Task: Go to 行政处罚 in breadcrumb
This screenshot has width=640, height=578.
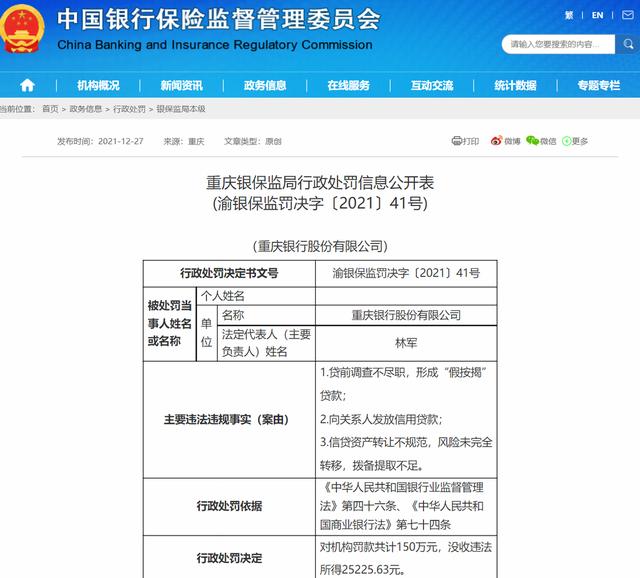Action: click(x=129, y=109)
